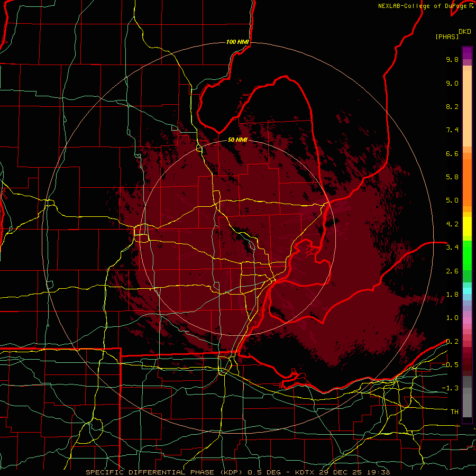This screenshot has height=476, width=476.
Task: Click the 9.0 color scale value
Action: click(x=452, y=83)
